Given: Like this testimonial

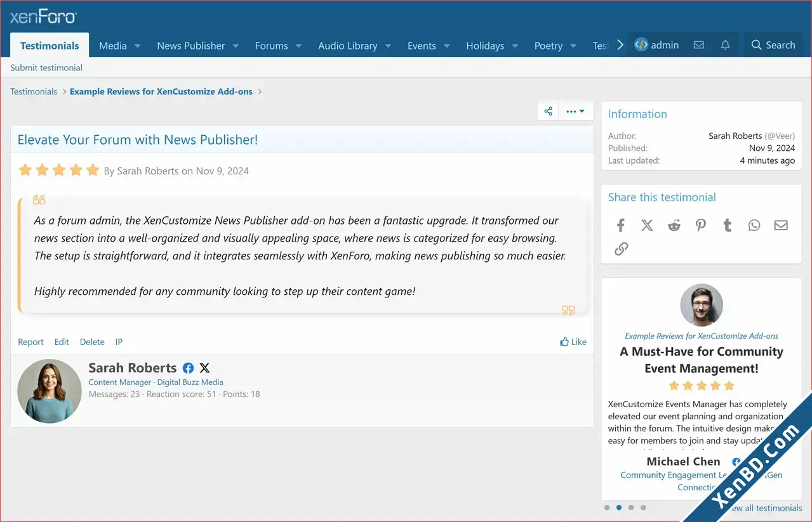Looking at the screenshot, I should click(573, 342).
